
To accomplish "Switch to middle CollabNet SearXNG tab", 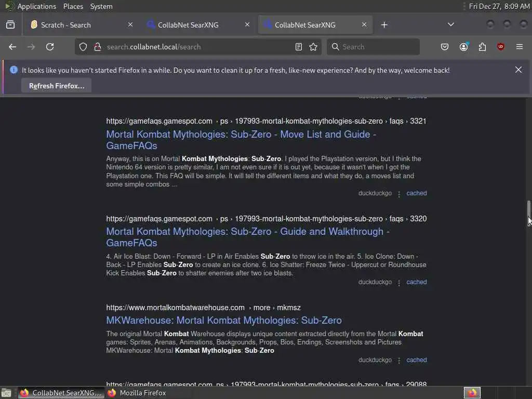I will click(x=198, y=25).
